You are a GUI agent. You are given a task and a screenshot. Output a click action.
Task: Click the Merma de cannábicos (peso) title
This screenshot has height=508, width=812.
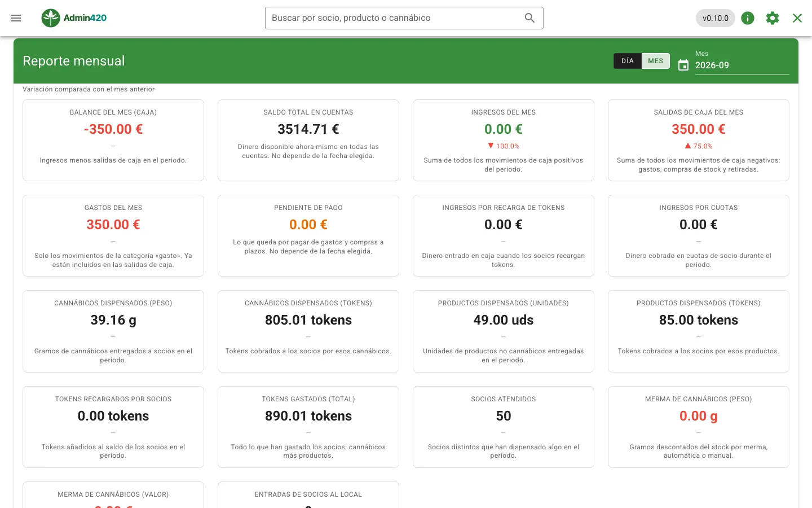(699, 399)
